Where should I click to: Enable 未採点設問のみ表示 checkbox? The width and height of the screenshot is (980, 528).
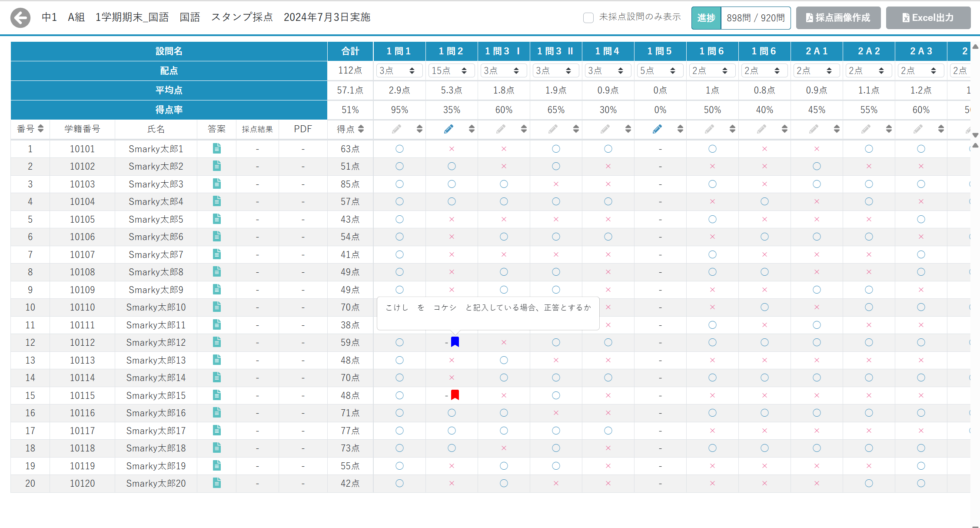(x=588, y=18)
